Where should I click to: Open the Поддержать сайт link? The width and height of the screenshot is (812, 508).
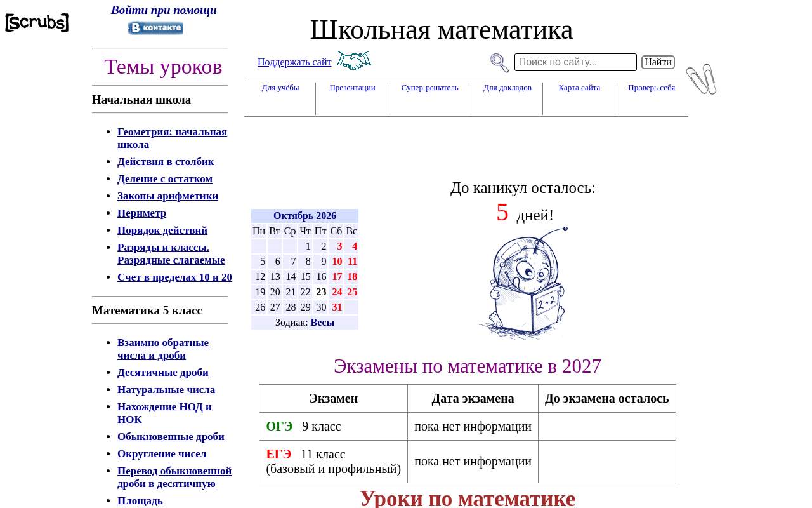[x=294, y=62]
